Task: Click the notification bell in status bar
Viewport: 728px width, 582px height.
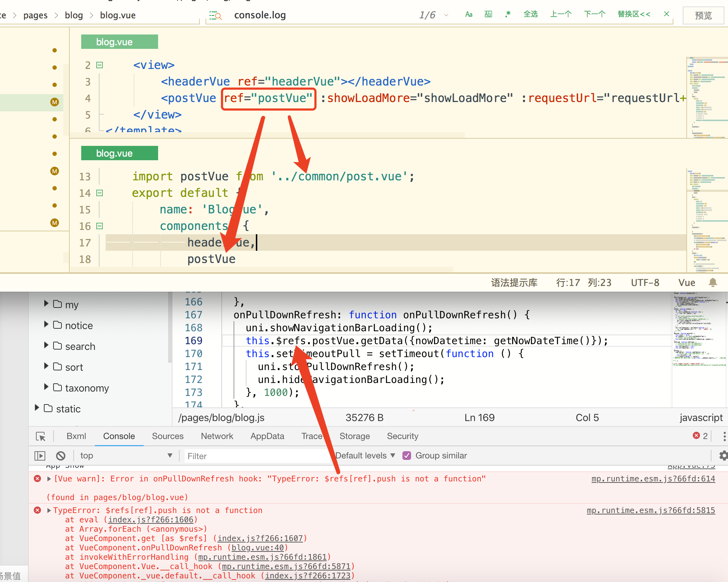Action: tap(713, 282)
